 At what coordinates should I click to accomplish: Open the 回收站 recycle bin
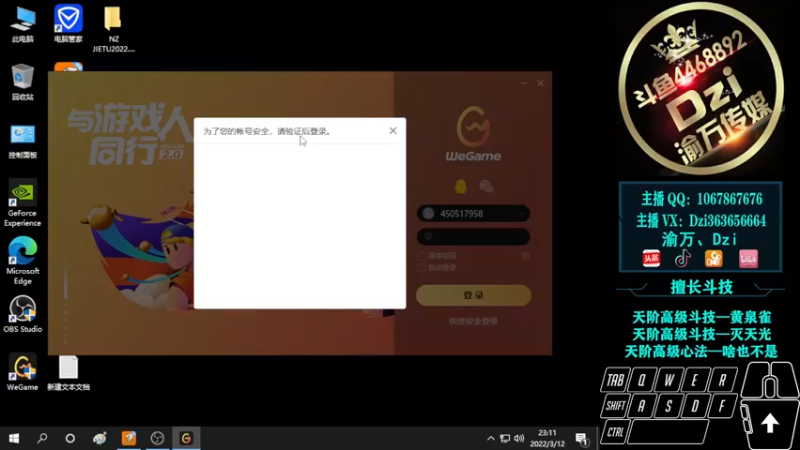tap(22, 82)
